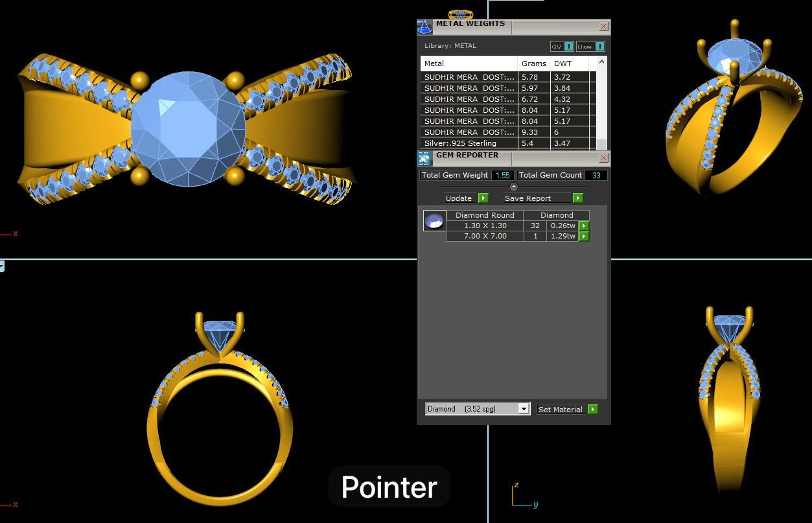
Task: Click green arrow for 1.29tw gem row
Action: pyautogui.click(x=584, y=237)
